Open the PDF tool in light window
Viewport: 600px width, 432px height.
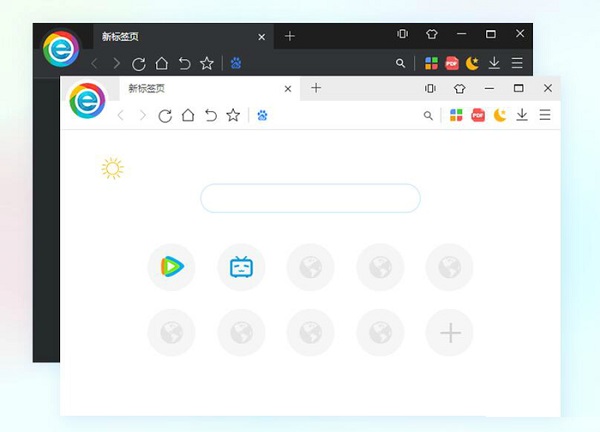pyautogui.click(x=478, y=115)
